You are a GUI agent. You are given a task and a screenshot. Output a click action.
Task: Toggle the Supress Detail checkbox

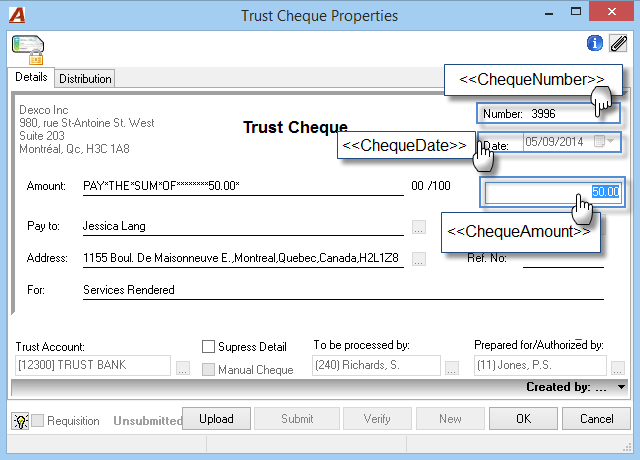click(208, 347)
